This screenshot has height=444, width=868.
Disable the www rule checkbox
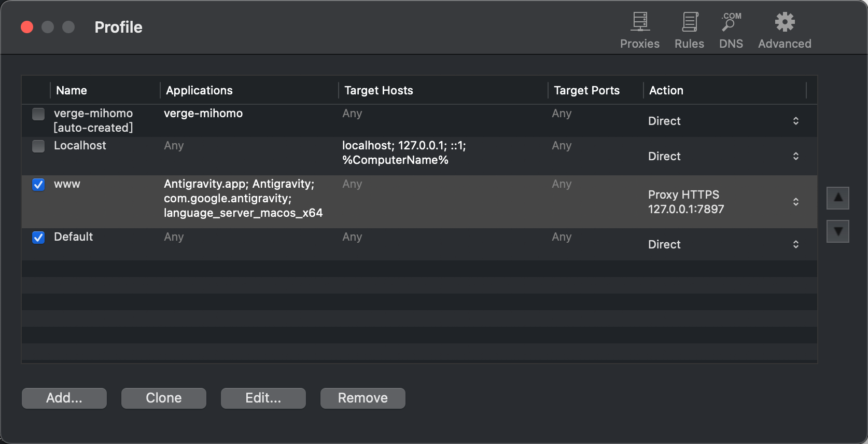click(38, 185)
